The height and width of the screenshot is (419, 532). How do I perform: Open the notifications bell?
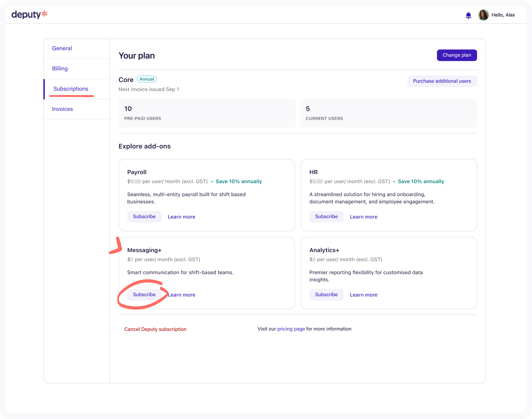[468, 15]
